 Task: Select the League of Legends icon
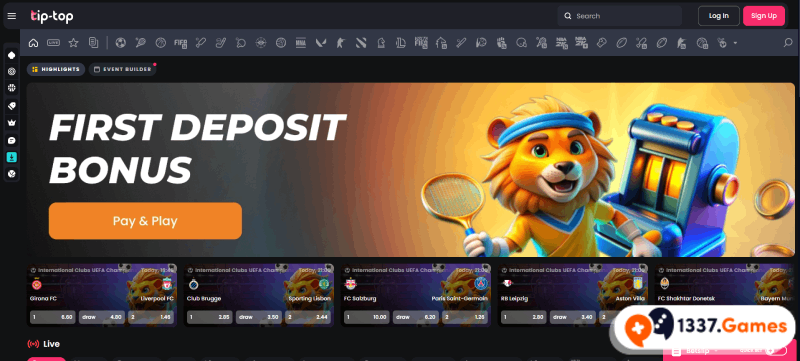point(401,43)
